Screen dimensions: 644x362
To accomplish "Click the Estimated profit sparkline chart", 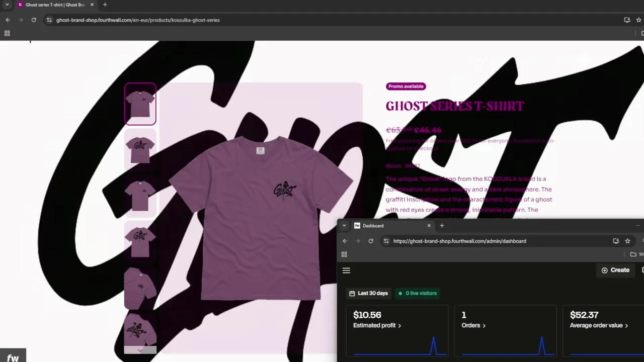I will 400,345.
